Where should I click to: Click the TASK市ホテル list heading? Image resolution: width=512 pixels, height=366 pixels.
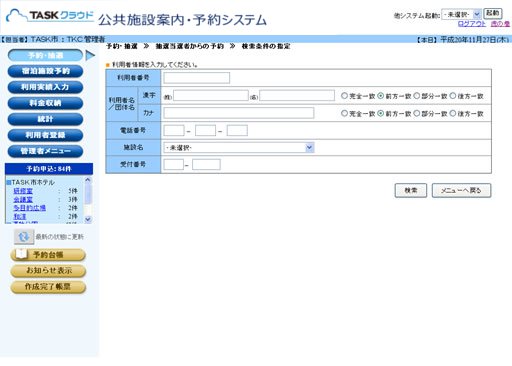pyautogui.click(x=33, y=182)
